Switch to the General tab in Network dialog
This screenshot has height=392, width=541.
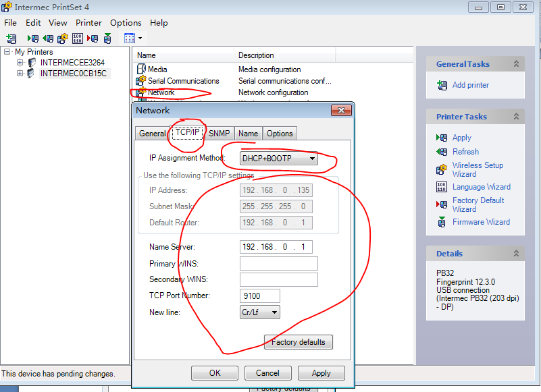click(152, 134)
